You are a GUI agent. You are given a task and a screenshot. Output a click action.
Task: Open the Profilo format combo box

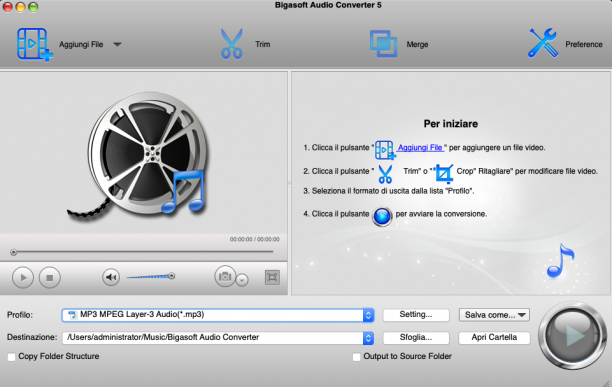[x=218, y=315]
